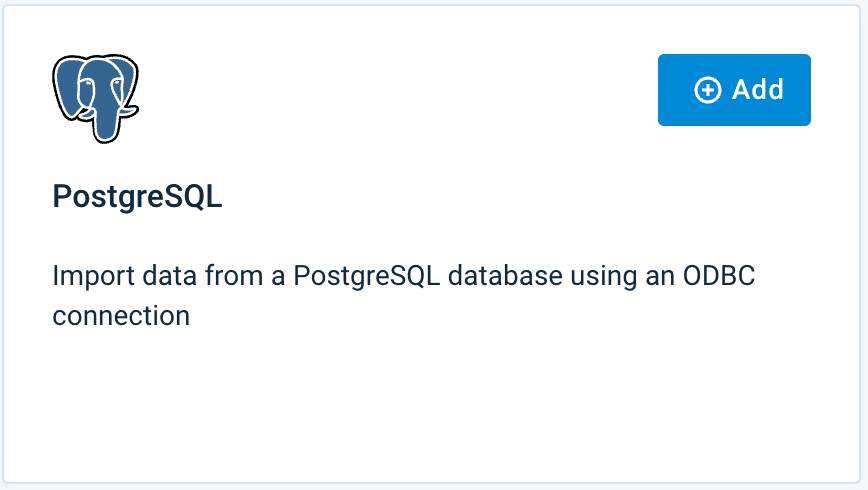Click the PostgreSQL connector title

pyautogui.click(x=137, y=197)
